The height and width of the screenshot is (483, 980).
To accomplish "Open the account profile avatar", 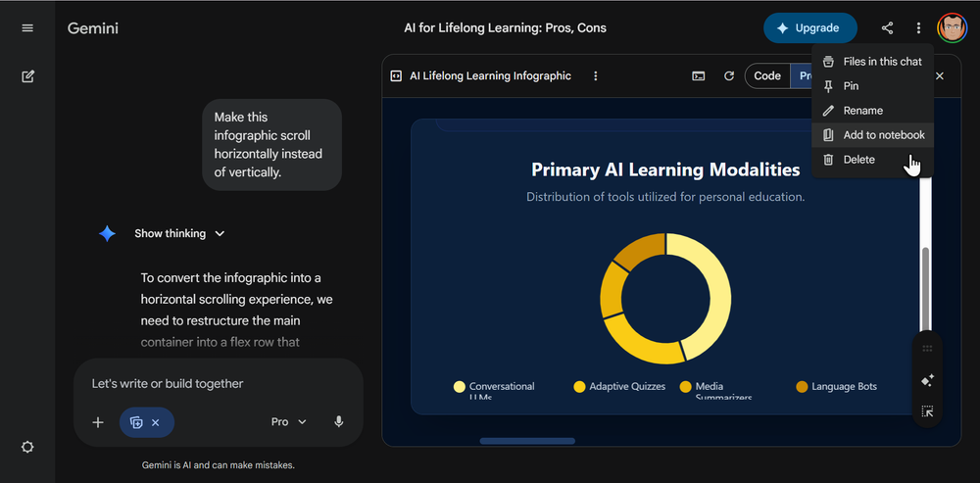I will [x=952, y=28].
